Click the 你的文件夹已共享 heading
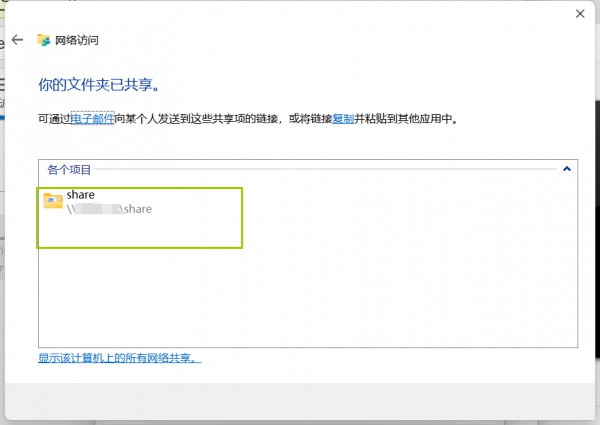This screenshot has height=425, width=600. tap(99, 85)
